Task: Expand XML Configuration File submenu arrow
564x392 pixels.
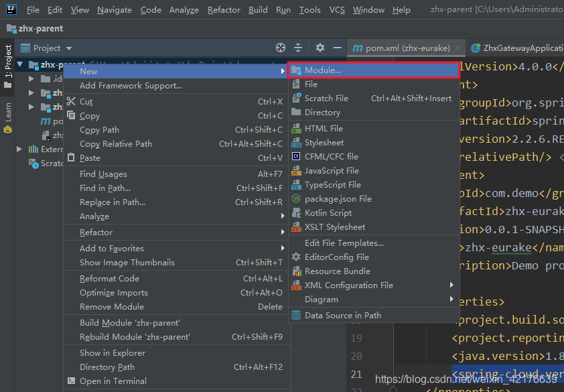Action: click(x=451, y=285)
